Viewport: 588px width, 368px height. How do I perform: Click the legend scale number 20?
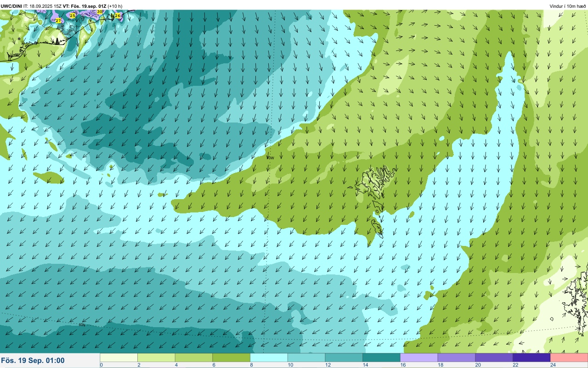(x=478, y=365)
